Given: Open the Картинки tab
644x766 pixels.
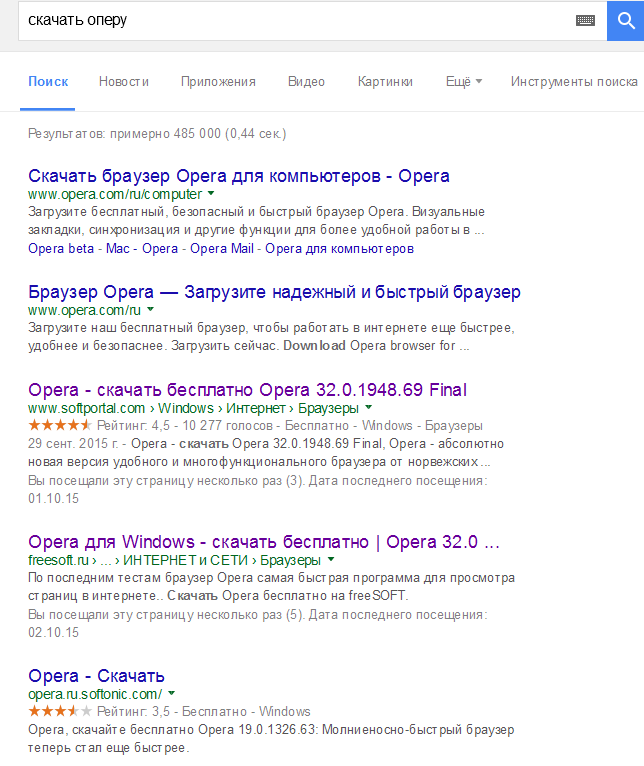Looking at the screenshot, I should point(385,82).
